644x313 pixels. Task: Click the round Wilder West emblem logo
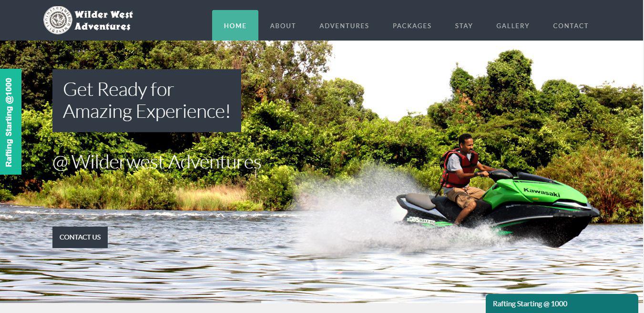point(58,20)
